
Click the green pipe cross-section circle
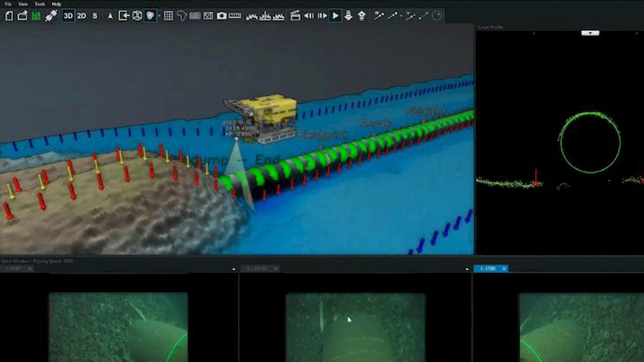(590, 143)
